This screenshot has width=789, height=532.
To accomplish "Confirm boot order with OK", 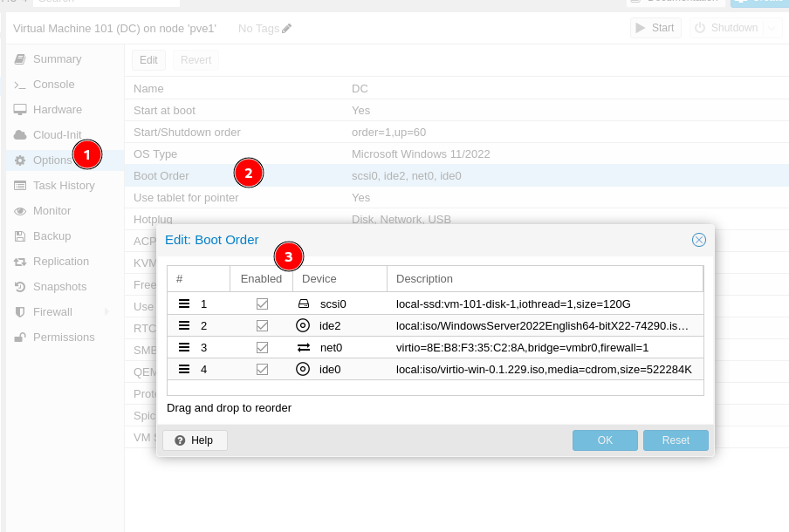I will (x=605, y=440).
